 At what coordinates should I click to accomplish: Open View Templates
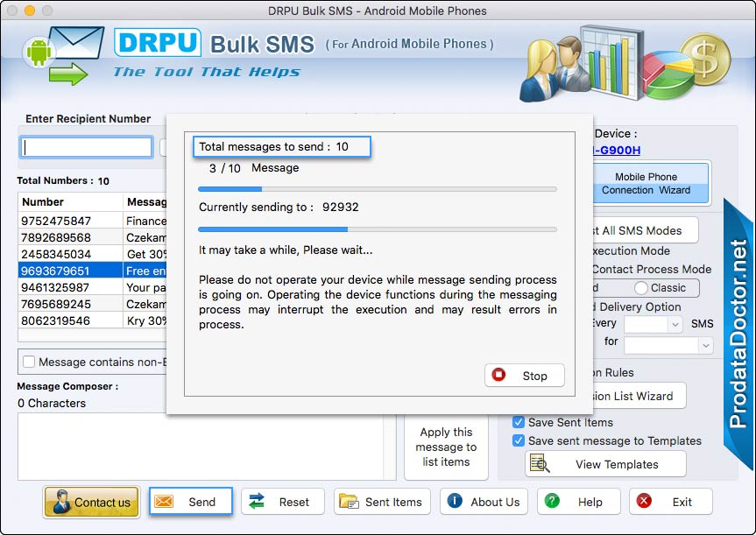tap(605, 464)
